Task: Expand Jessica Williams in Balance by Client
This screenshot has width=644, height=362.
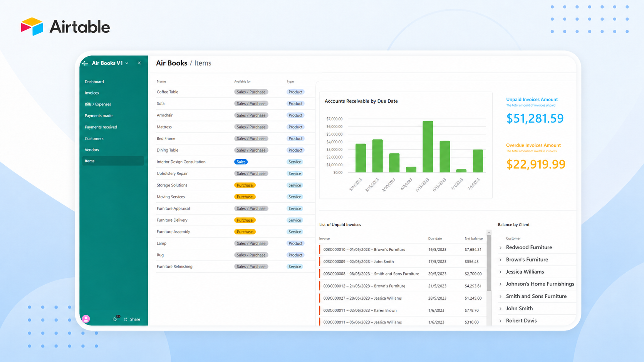Action: pyautogui.click(x=501, y=272)
